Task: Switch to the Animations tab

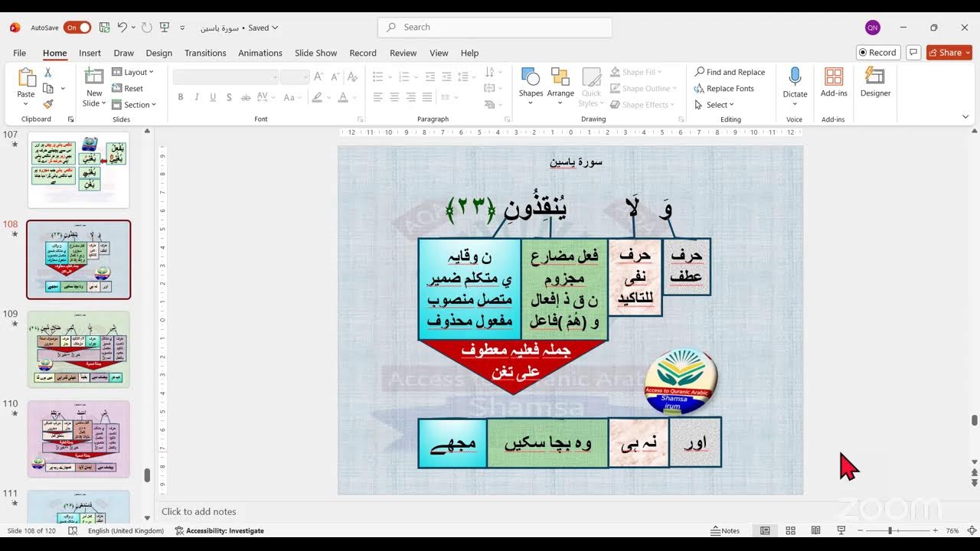Action: (260, 53)
